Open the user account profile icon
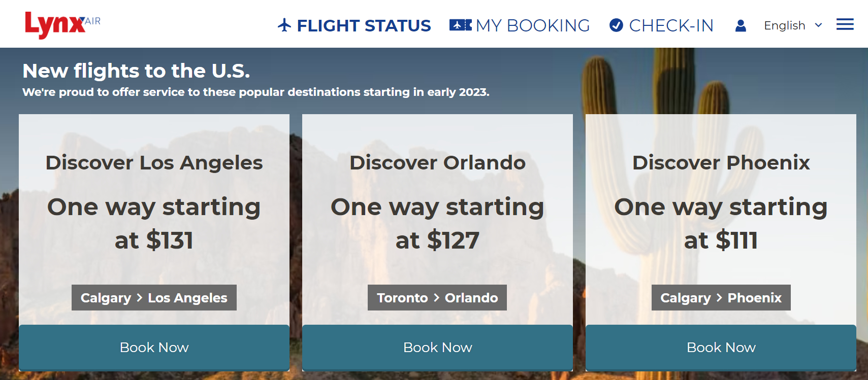This screenshot has height=380, width=868. coord(741,25)
